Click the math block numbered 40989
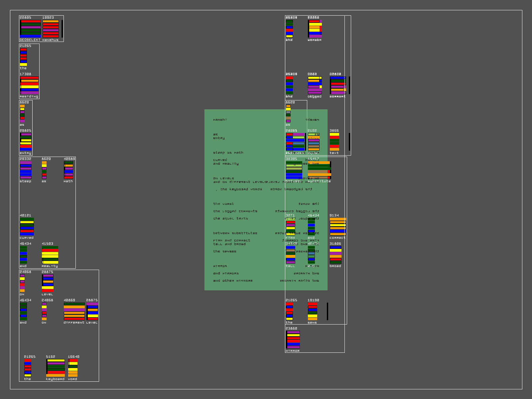Screen dimensions: 532x399 click(x=68, y=170)
